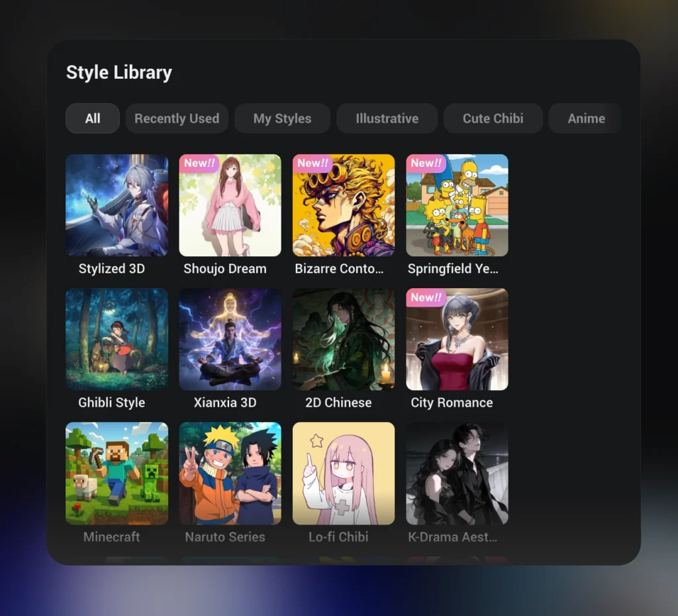
Task: Select the Springfield Yellow cartoon style
Action: tap(457, 205)
